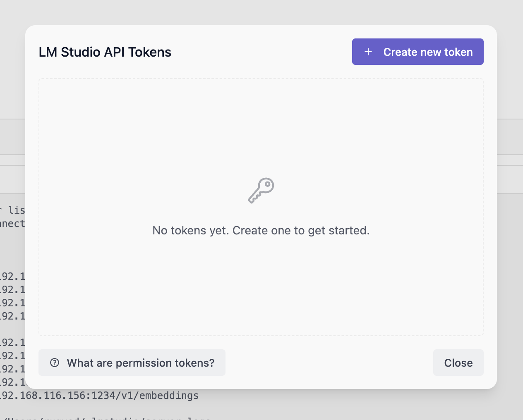Click the Create new token button
Image resolution: width=523 pixels, height=420 pixels.
(x=417, y=52)
